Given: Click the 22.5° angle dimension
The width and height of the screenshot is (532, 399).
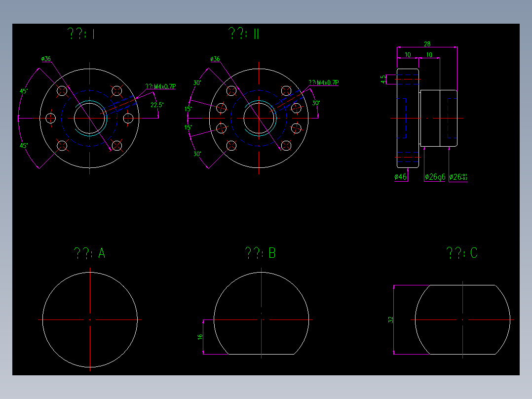Looking at the screenshot, I should 157,105.
